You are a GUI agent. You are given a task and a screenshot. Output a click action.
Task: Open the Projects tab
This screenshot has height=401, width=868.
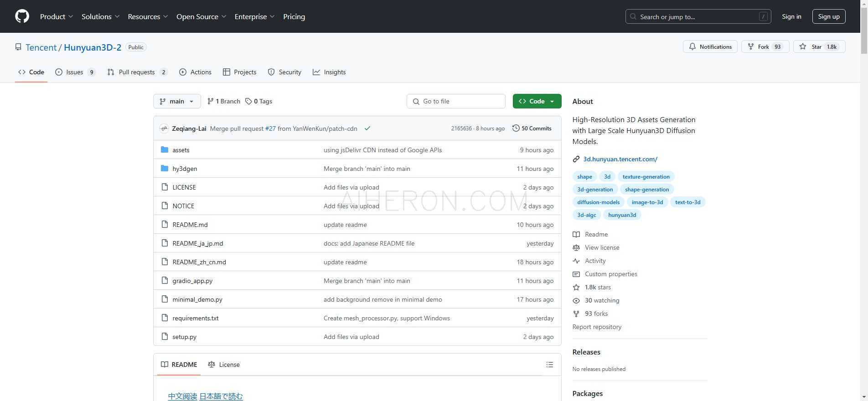pos(239,72)
